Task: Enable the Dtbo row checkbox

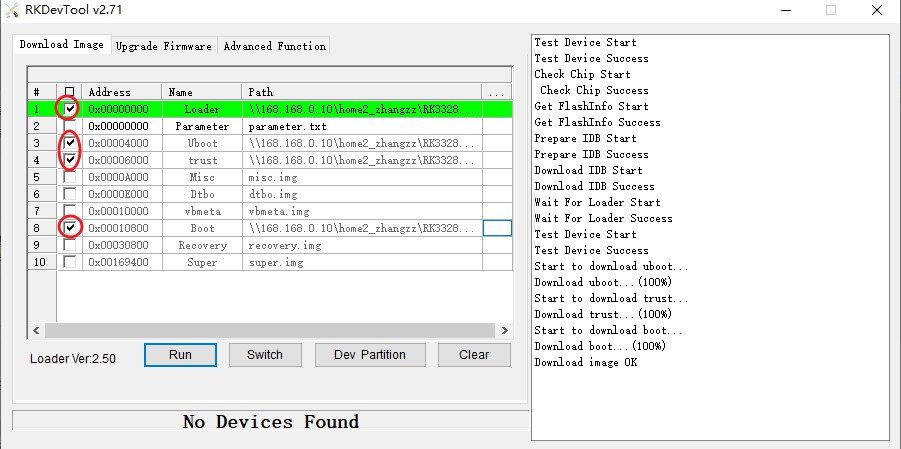Action: pyautogui.click(x=70, y=194)
